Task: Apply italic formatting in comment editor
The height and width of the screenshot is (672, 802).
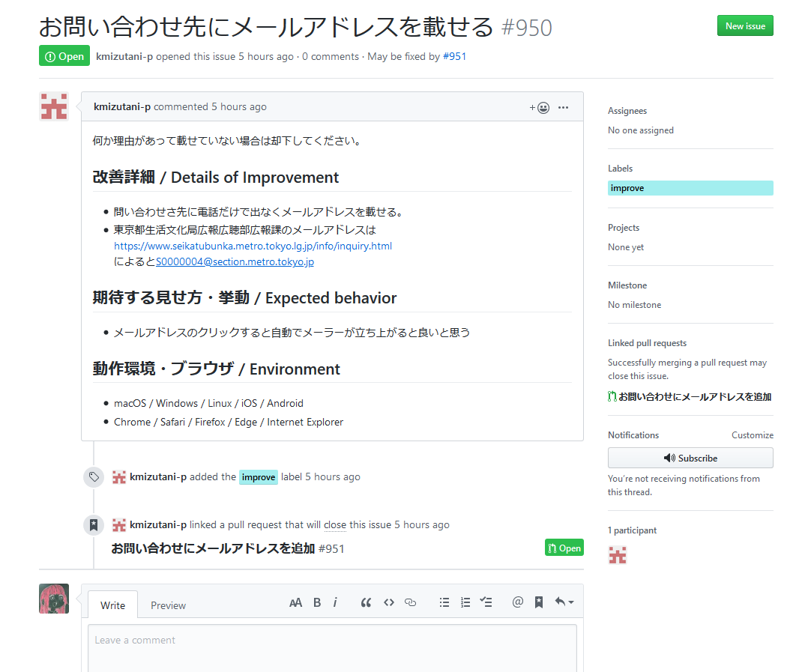Action: [335, 602]
